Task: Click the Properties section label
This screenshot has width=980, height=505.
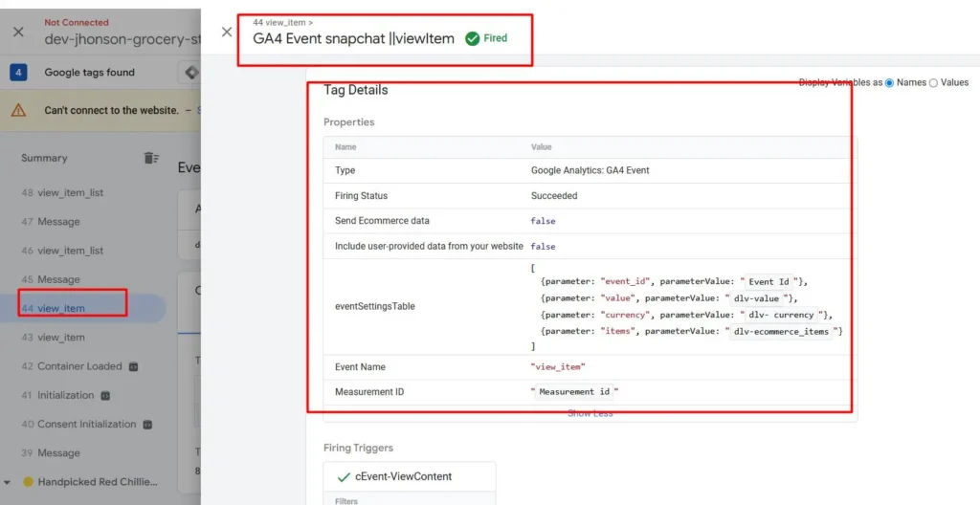Action: (x=349, y=122)
